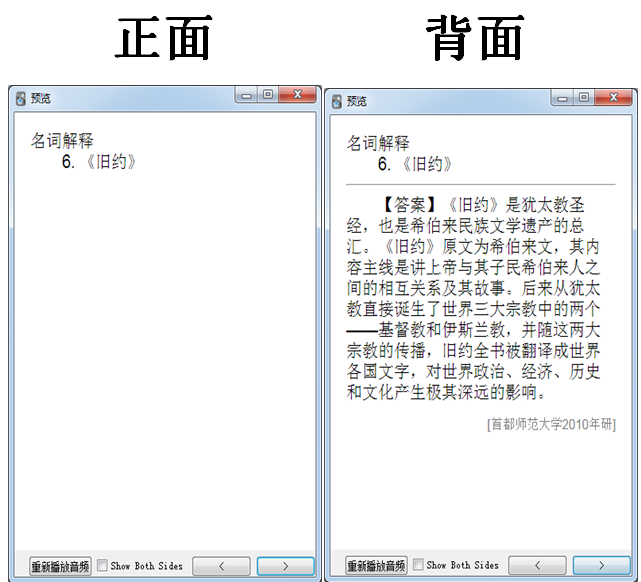Screen dimensions: 641x582
Task: Go to previous card in the left preview window
Action: (x=222, y=566)
